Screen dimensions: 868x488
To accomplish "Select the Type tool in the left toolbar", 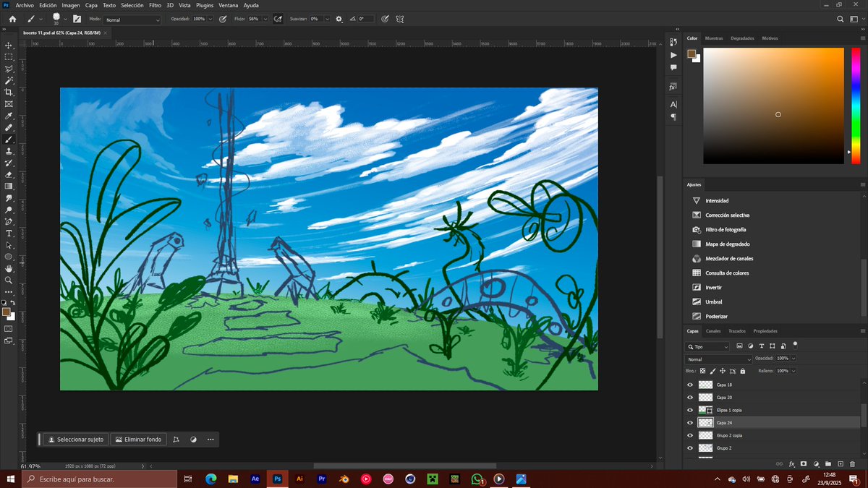I will point(9,234).
